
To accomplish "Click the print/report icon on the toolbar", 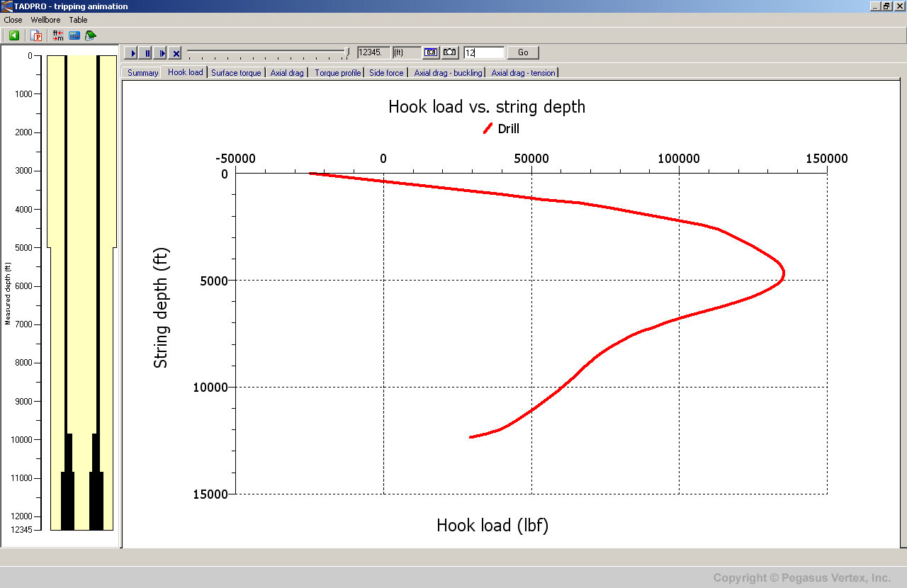I will [x=89, y=35].
